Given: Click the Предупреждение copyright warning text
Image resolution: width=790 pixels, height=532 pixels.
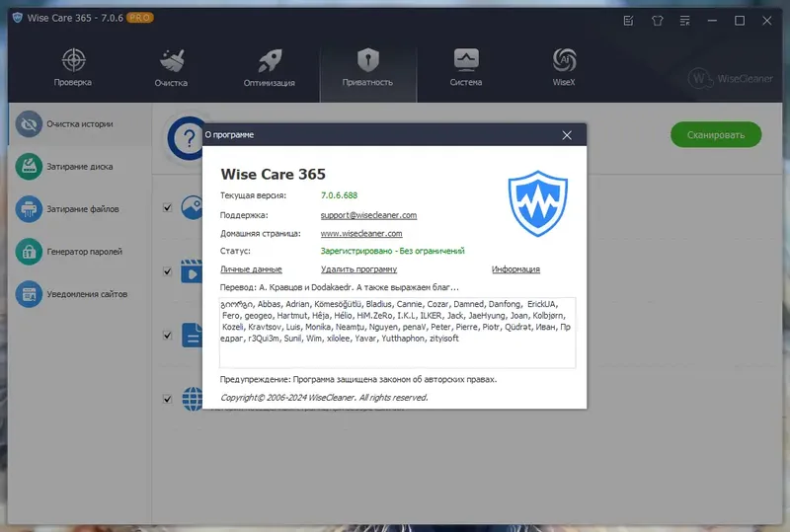Looking at the screenshot, I should (358, 379).
